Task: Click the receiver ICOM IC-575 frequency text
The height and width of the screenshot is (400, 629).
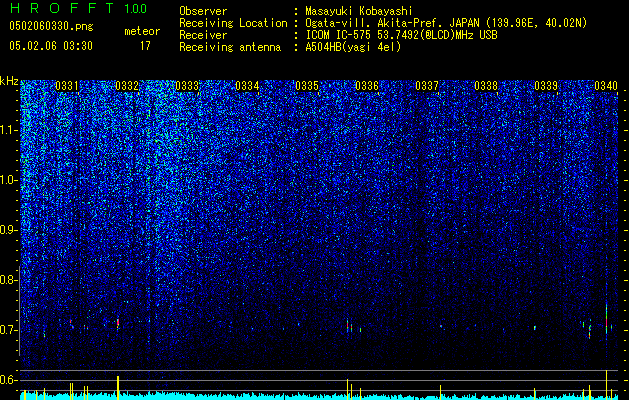Action: 401,35
